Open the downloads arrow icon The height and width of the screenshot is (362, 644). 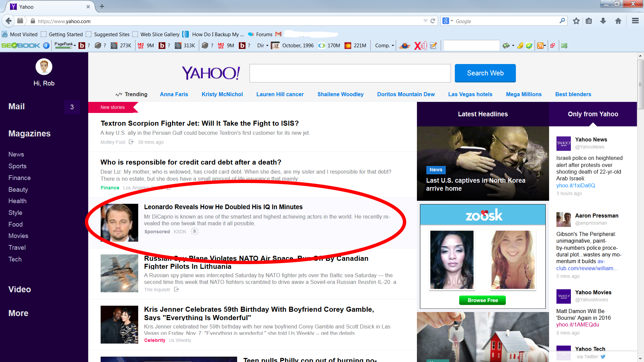(603, 21)
